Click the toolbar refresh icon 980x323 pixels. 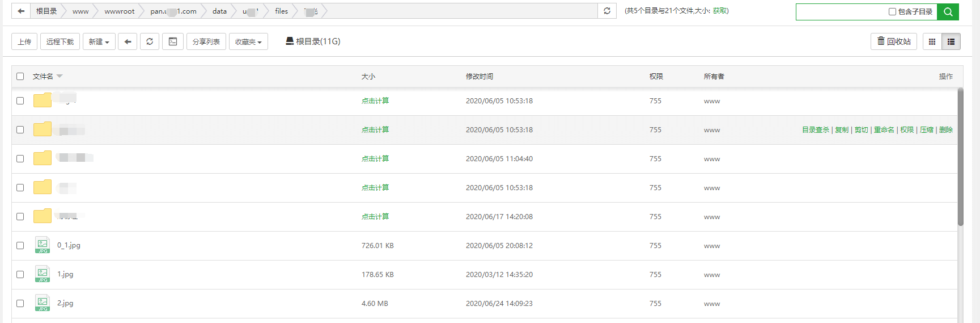(150, 41)
